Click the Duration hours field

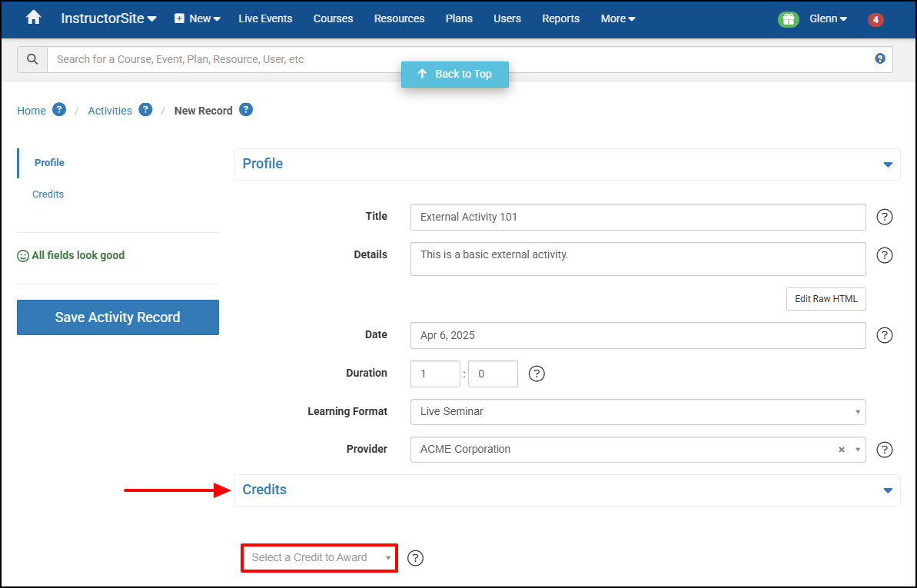pyautogui.click(x=435, y=374)
